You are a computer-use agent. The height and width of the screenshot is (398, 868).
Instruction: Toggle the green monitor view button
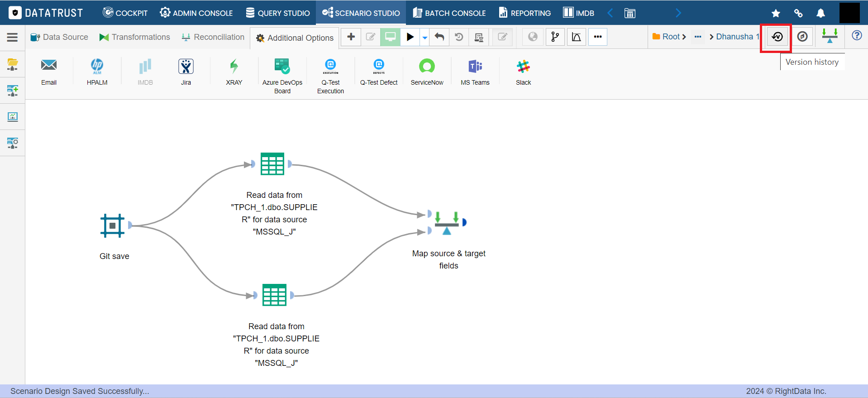point(390,37)
